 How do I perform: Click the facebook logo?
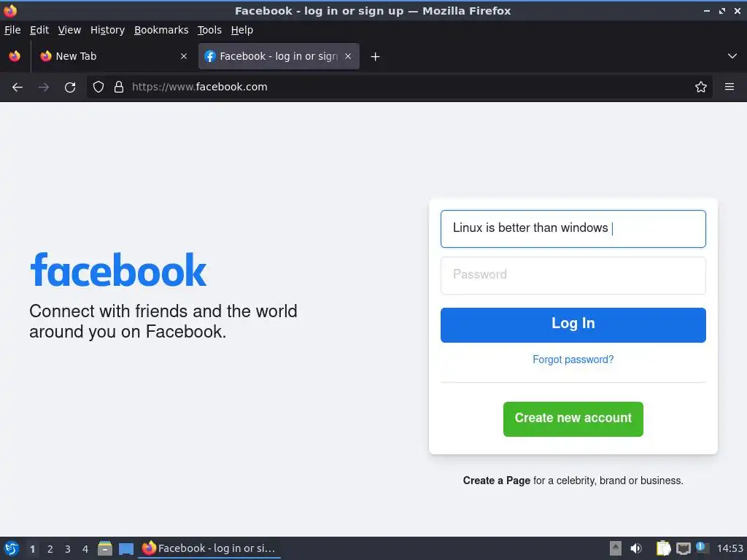pyautogui.click(x=118, y=270)
